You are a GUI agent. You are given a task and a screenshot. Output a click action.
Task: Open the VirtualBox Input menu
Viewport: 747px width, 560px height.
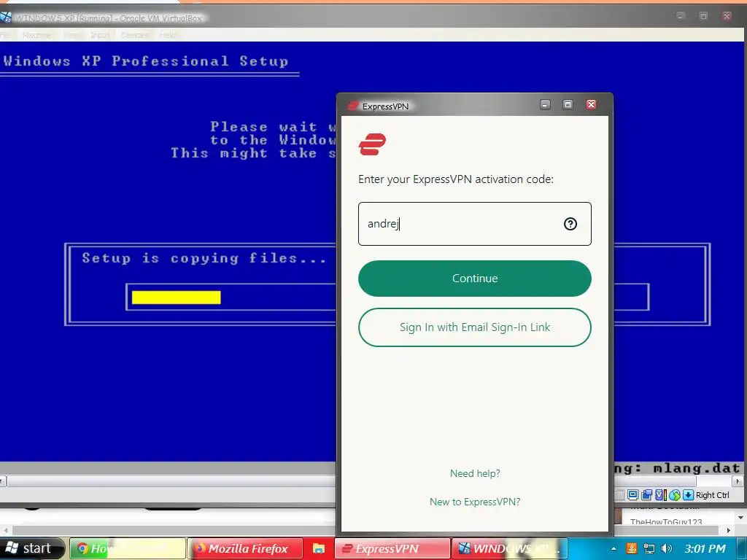(100, 35)
